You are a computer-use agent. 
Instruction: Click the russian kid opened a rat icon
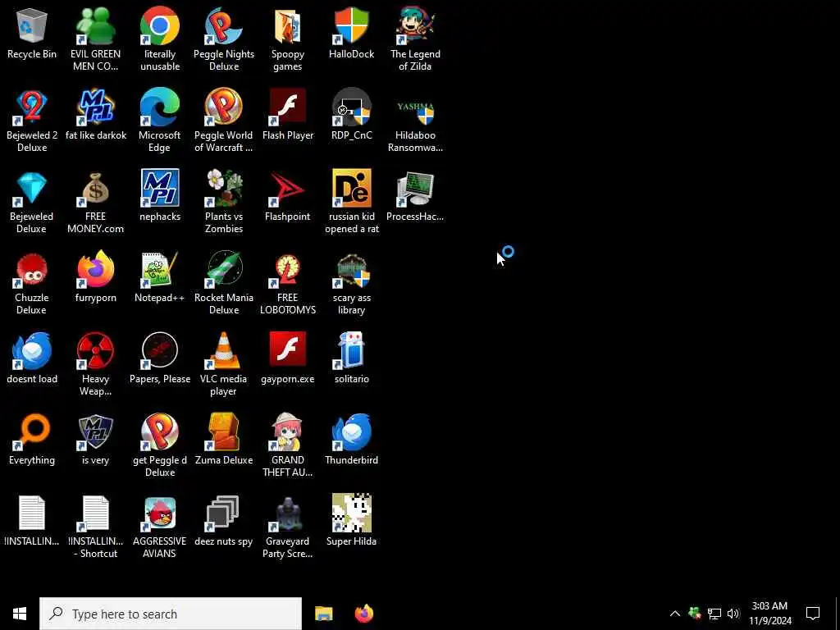tap(351, 189)
